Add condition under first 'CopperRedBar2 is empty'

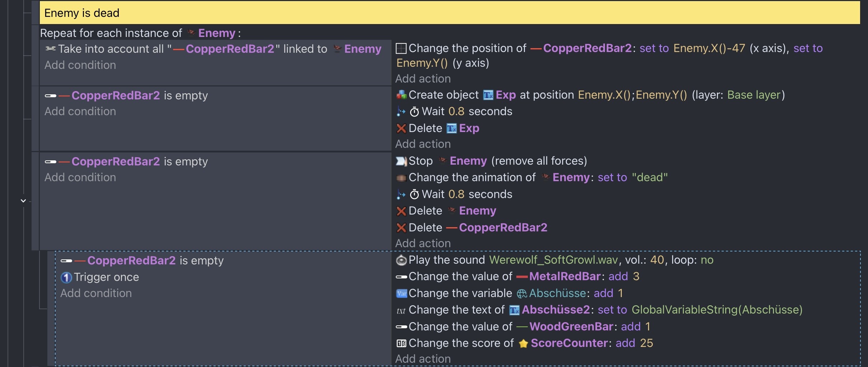[80, 111]
